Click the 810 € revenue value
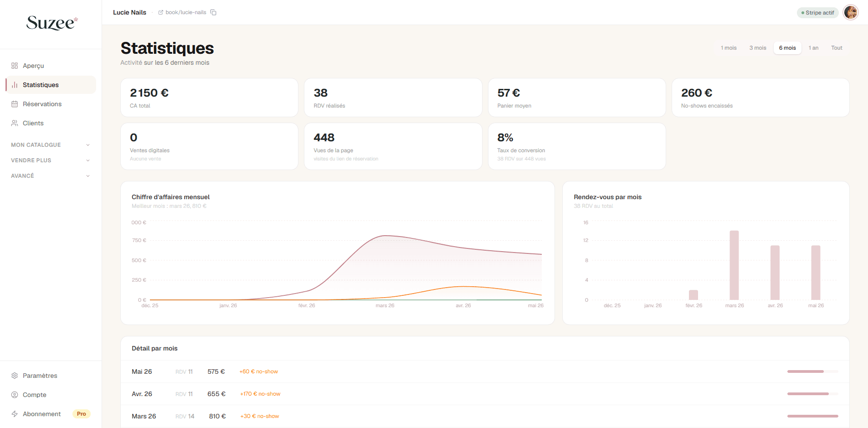 coord(217,416)
